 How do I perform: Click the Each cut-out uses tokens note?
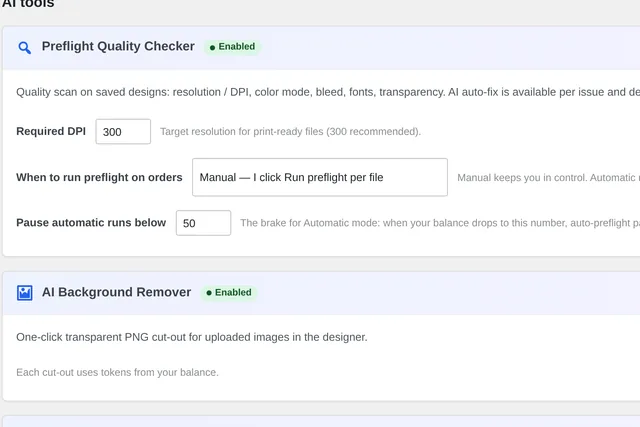click(118, 372)
